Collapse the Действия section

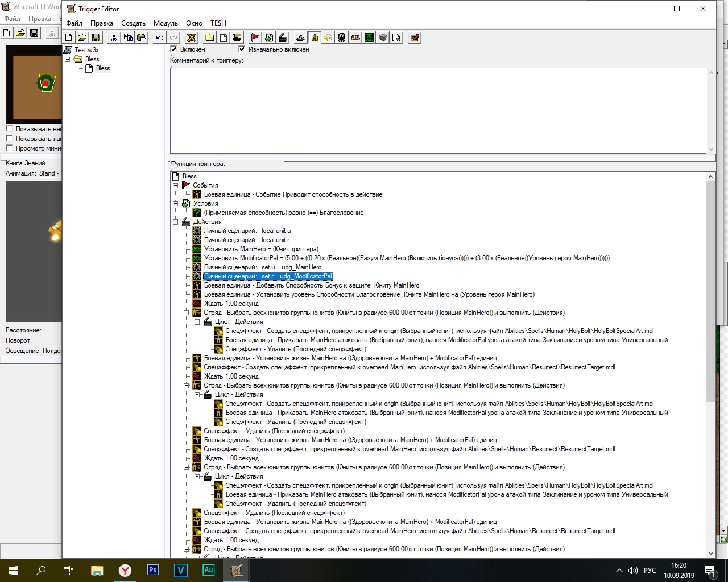[x=176, y=222]
